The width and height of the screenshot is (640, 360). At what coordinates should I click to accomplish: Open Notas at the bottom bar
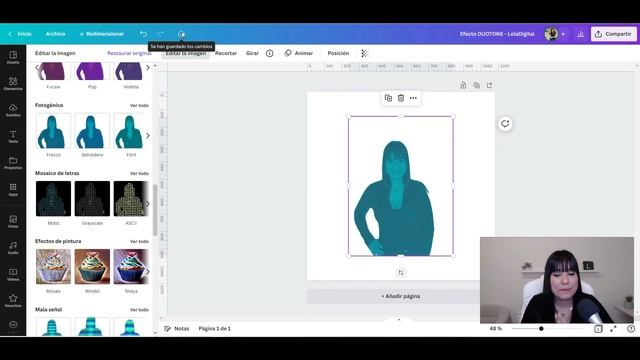click(x=177, y=329)
